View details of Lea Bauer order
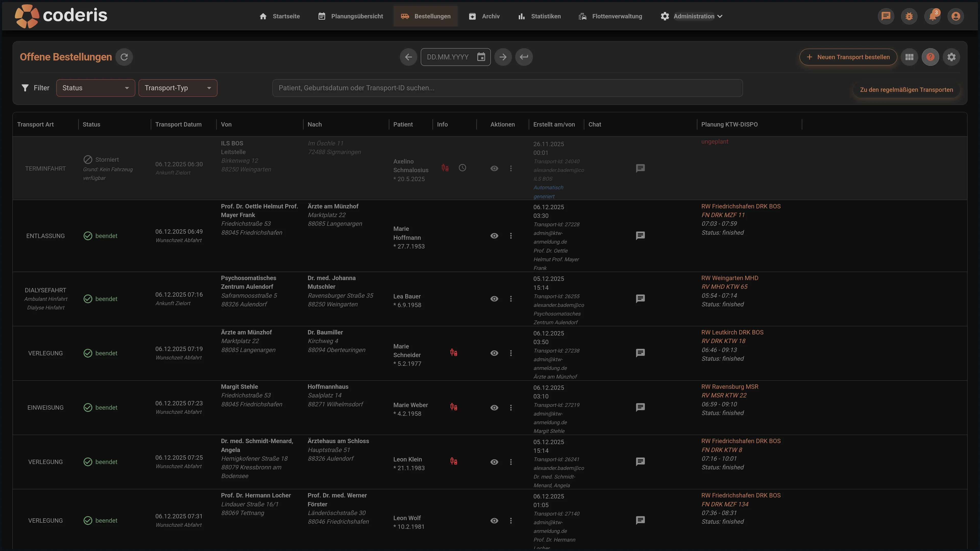The image size is (980, 551). (x=494, y=299)
